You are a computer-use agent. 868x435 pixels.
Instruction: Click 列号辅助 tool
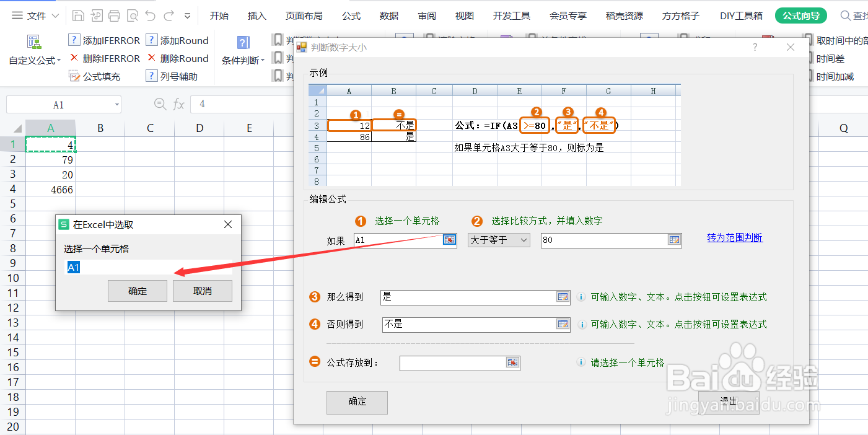click(x=172, y=76)
